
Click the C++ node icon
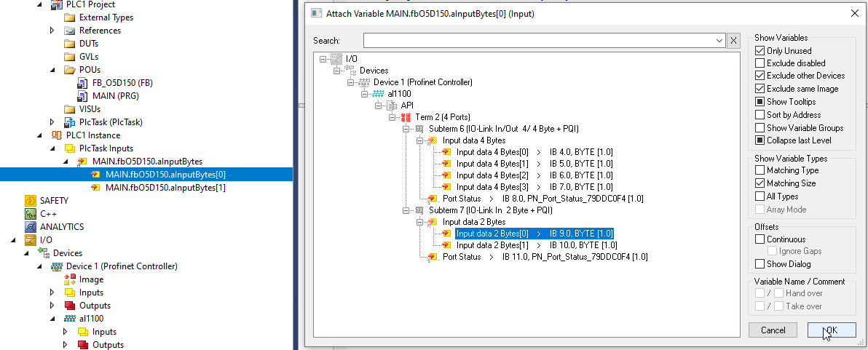point(30,214)
